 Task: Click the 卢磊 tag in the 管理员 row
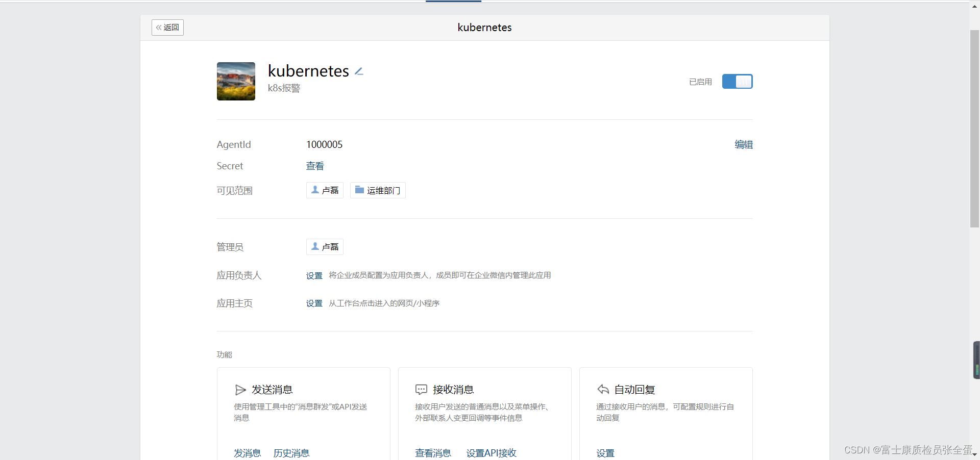pos(325,247)
